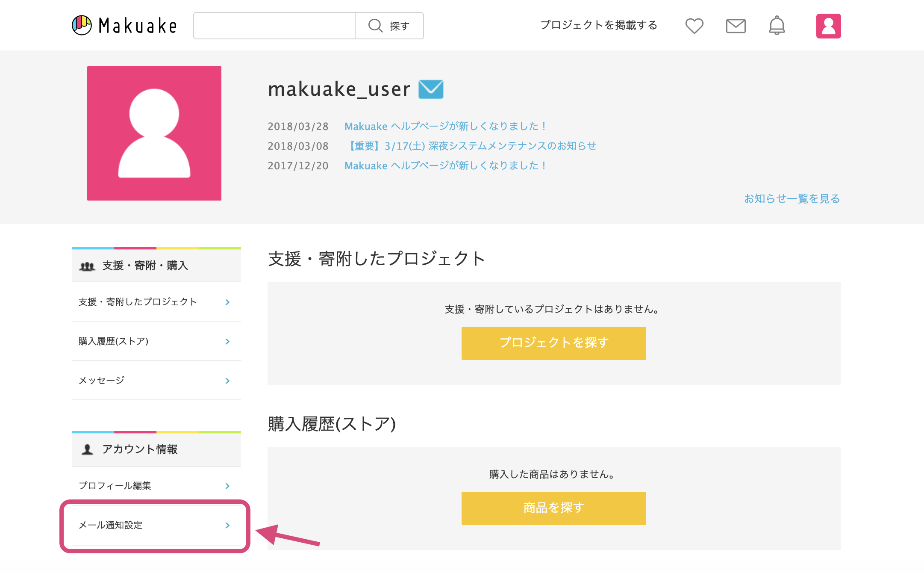Click blue envelope icon beside makuake_user
Image resolution: width=924 pixels, height=573 pixels.
(x=431, y=89)
